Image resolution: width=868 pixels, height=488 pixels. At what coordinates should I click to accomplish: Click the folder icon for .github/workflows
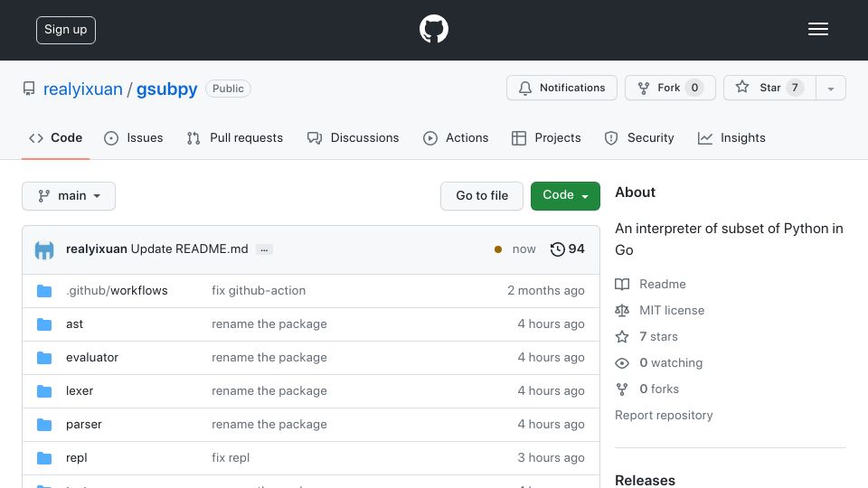pyautogui.click(x=44, y=291)
